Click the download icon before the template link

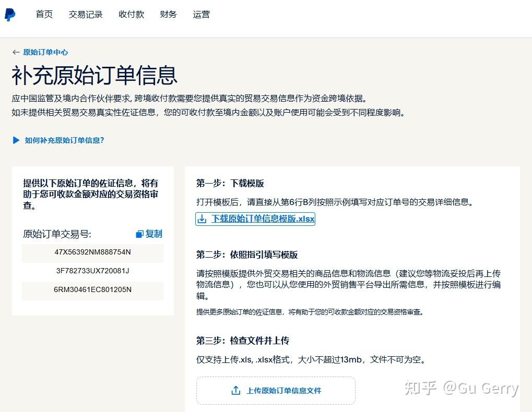tap(203, 219)
